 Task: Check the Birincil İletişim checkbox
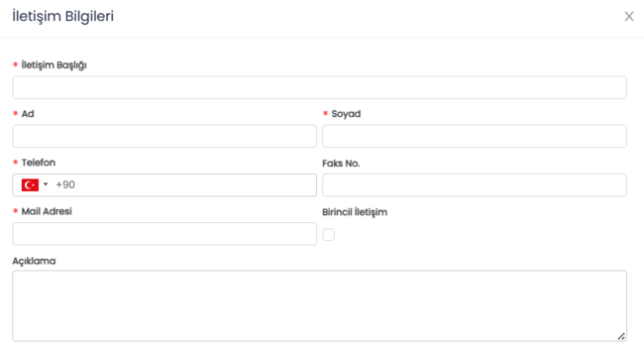pyautogui.click(x=328, y=234)
